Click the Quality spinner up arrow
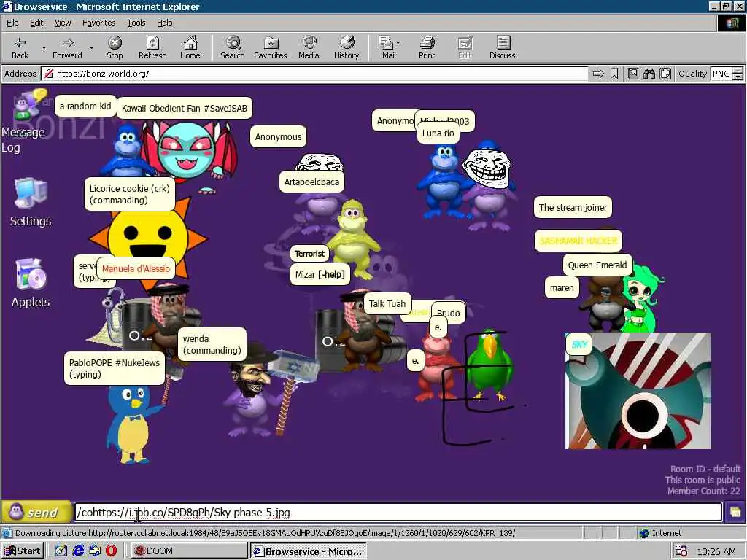The image size is (747, 560). pyautogui.click(x=738, y=71)
